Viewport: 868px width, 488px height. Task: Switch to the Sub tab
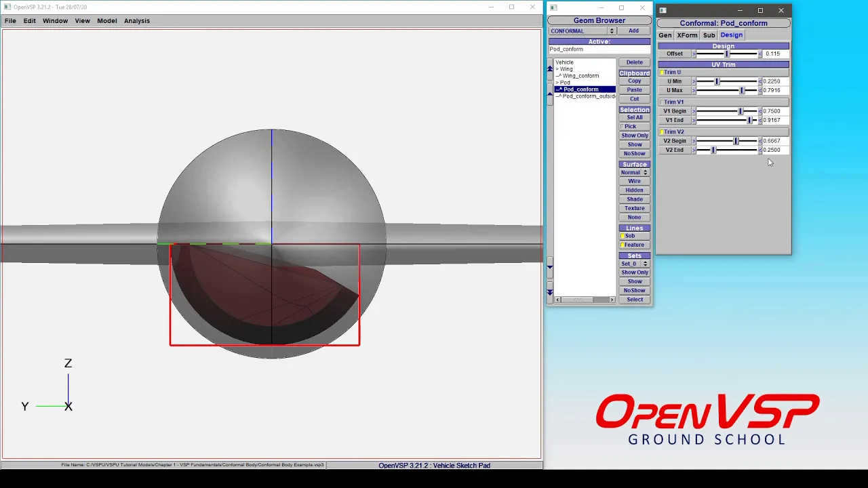(709, 35)
